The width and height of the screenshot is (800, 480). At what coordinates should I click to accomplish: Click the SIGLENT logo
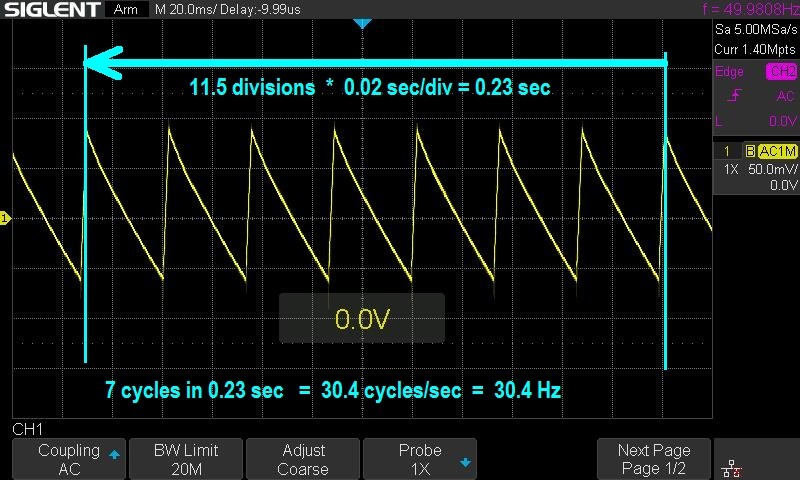coord(52,9)
